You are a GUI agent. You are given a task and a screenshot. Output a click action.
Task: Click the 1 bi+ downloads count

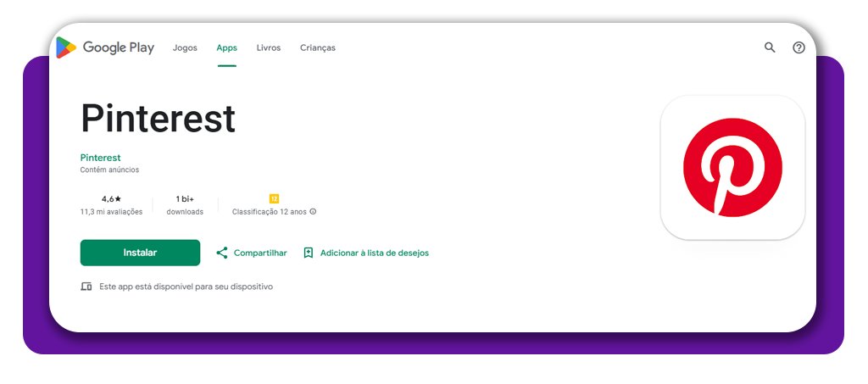coord(185,198)
